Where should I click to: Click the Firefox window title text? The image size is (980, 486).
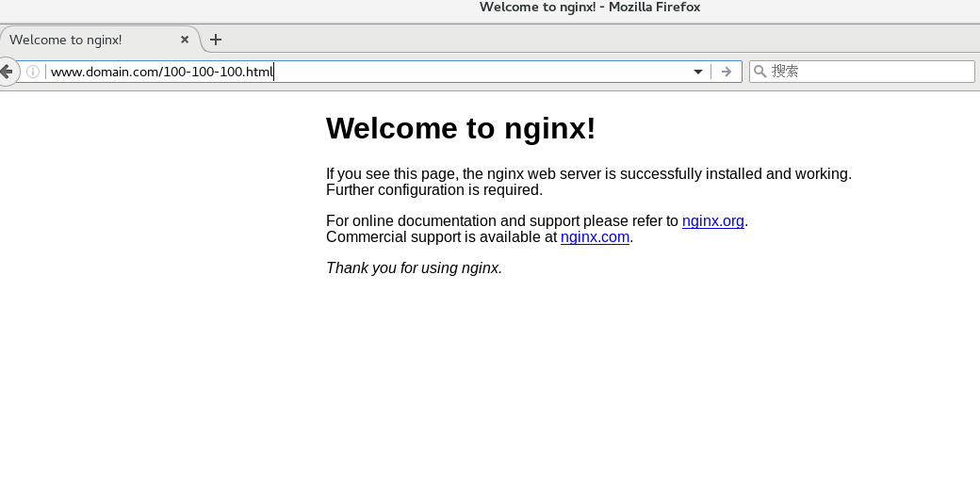click(x=590, y=7)
